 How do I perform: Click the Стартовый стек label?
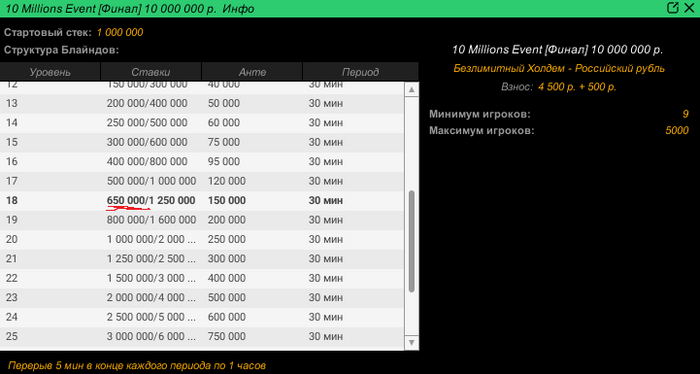click(48, 33)
